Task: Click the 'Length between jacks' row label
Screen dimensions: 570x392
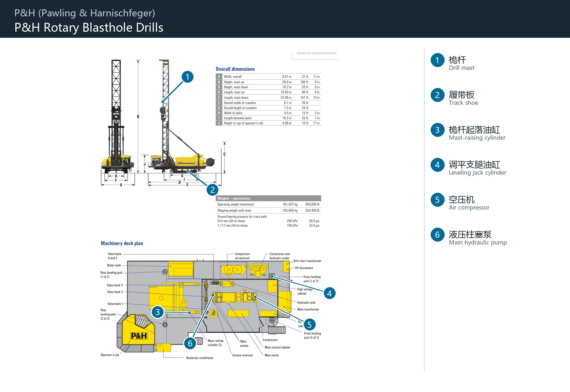Action: (238, 118)
